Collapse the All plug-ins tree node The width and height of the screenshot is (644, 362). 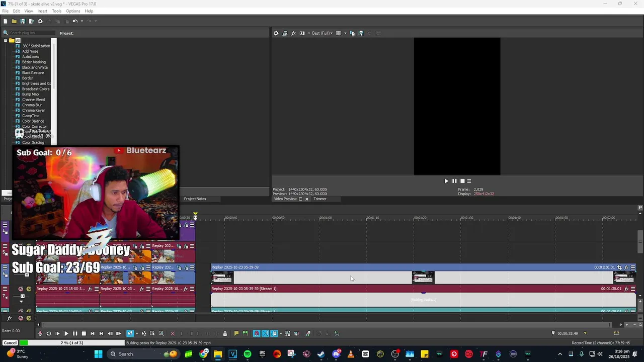[6, 41]
